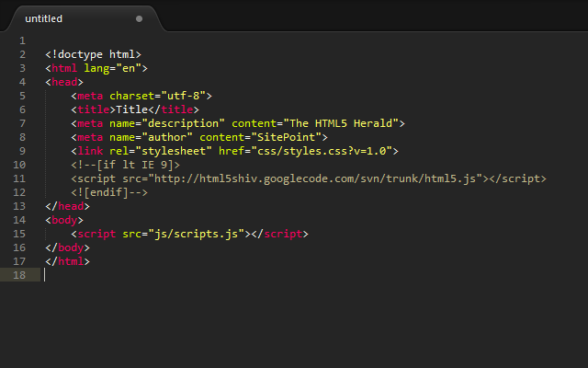This screenshot has height=368, width=588.
Task: Click the rel="stylesheet" attribute
Action: click(161, 151)
